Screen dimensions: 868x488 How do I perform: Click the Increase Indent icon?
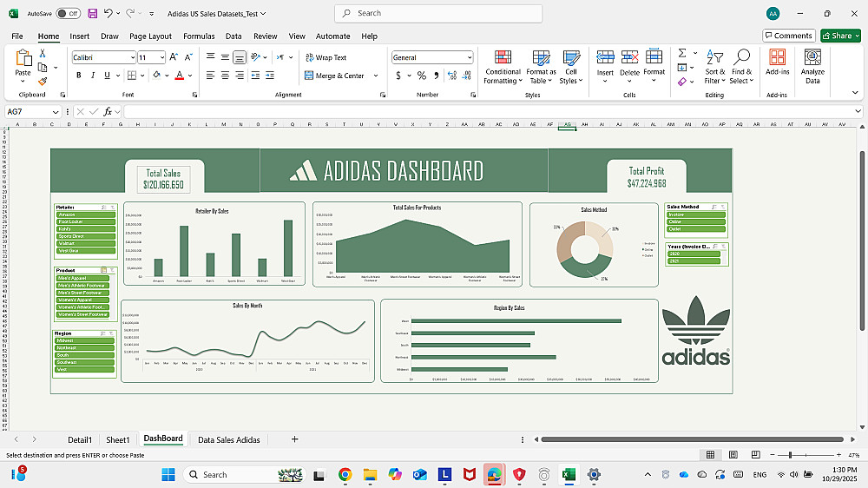pos(270,76)
